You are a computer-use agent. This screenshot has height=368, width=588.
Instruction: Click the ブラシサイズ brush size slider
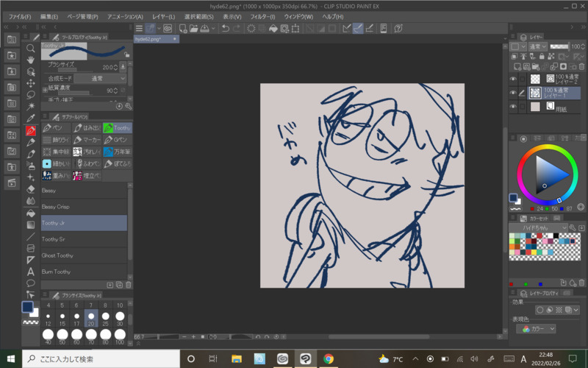[75, 70]
